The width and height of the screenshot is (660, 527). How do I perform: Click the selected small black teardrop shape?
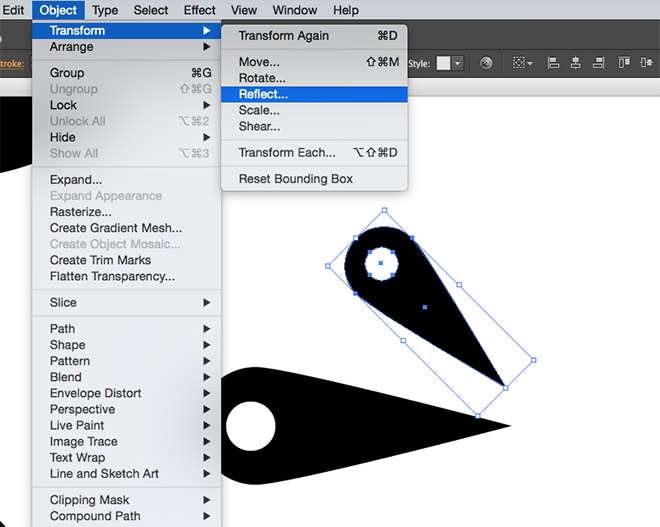425,307
